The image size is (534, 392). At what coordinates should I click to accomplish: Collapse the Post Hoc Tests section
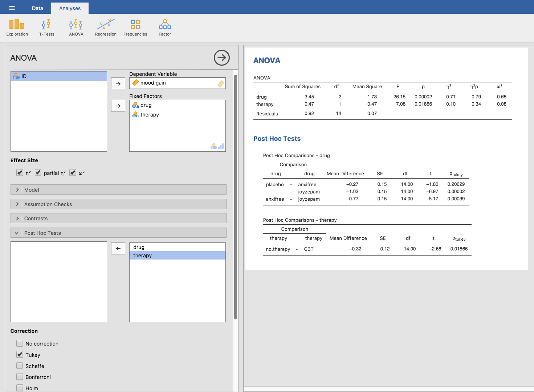[118, 233]
